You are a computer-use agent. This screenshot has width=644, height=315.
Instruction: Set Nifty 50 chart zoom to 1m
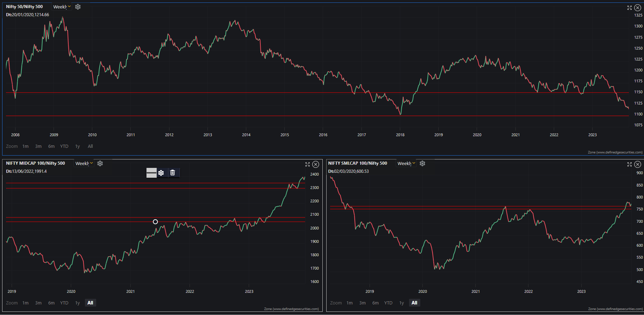[x=25, y=146]
